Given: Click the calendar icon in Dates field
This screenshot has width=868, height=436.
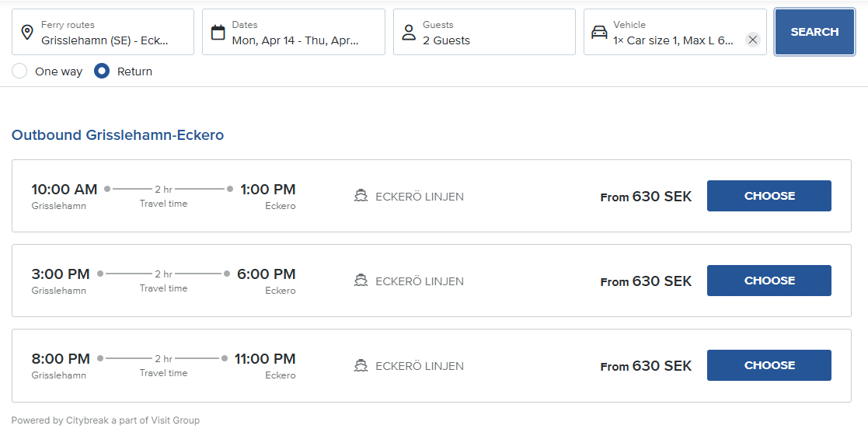Looking at the screenshot, I should (218, 32).
